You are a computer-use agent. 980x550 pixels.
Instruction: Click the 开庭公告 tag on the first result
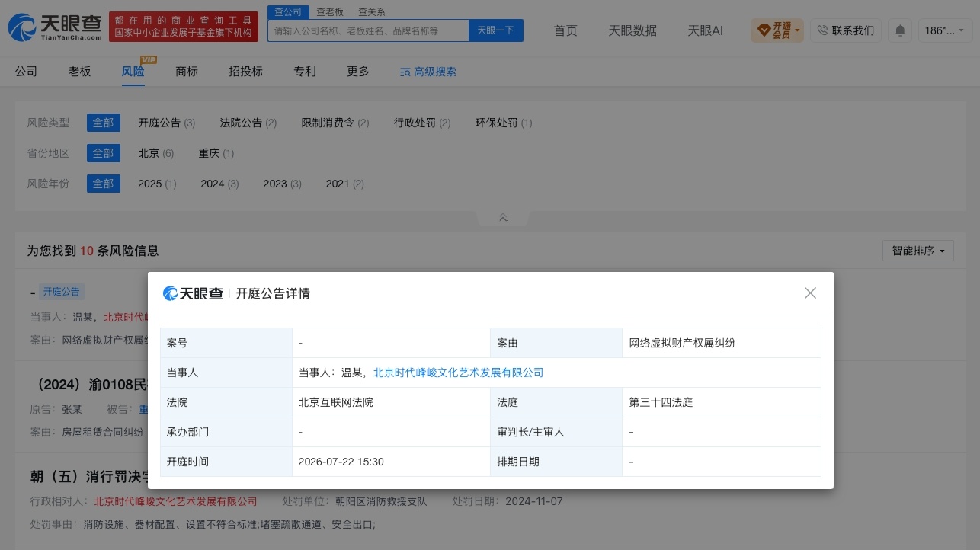coord(61,291)
